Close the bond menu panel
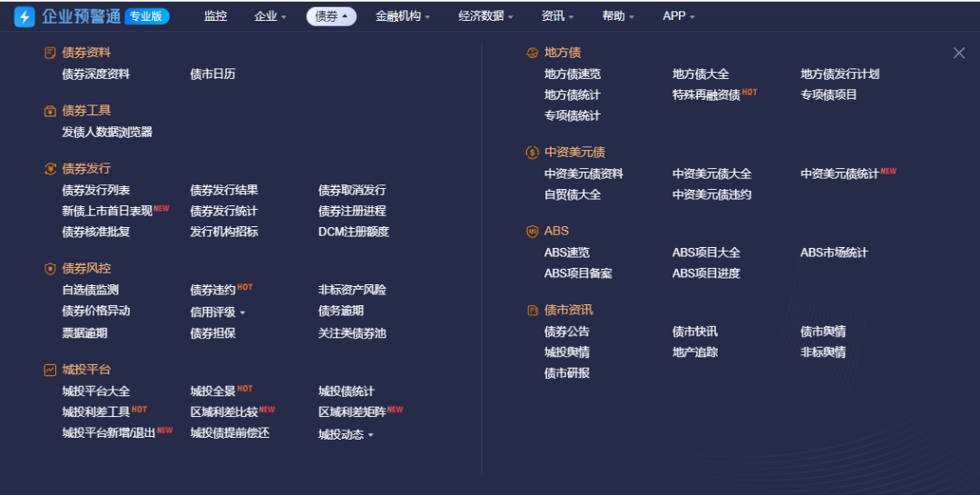Screen dimensions: 980x495 [959, 53]
